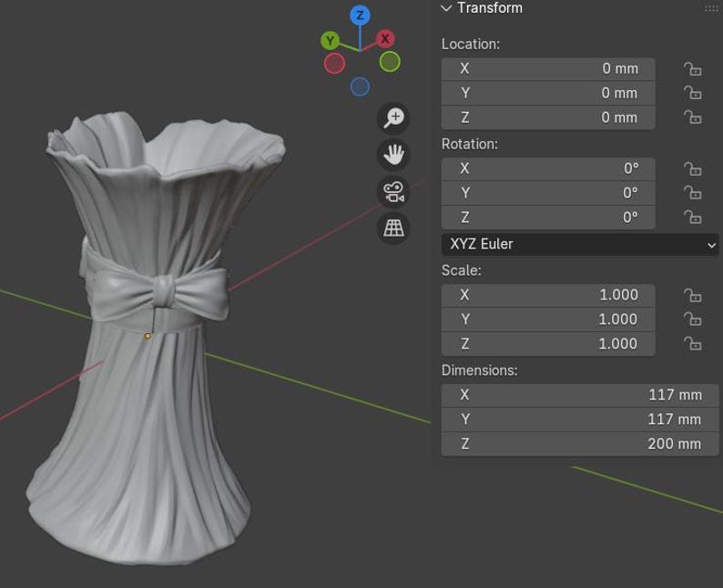The height and width of the screenshot is (588, 723).
Task: Click the Location X field
Action: pyautogui.click(x=548, y=69)
